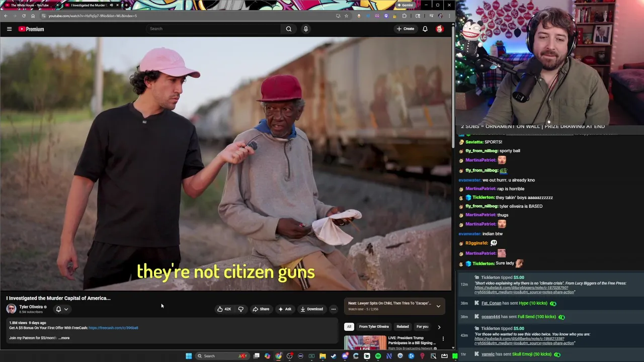Show next filter chips arrow

coord(439,327)
